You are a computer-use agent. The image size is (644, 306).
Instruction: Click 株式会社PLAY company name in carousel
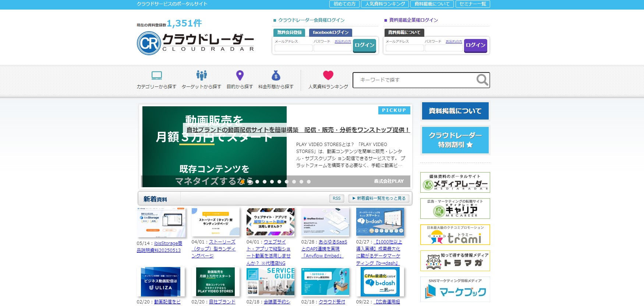pyautogui.click(x=389, y=181)
